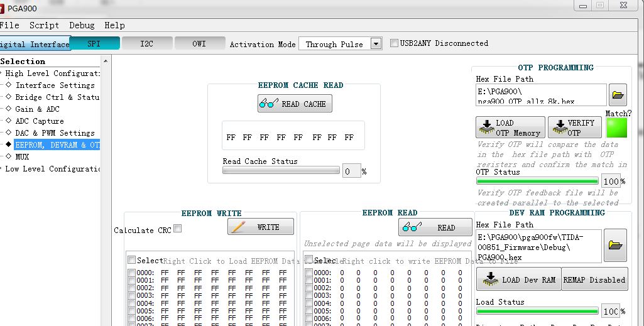The width and height of the screenshot is (644, 326).
Task: Browse for OTP hex file folder icon
Action: [618, 95]
